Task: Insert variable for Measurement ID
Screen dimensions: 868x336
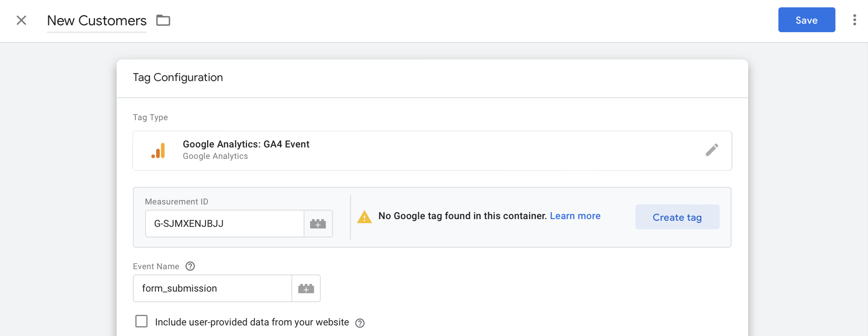Action: point(318,224)
